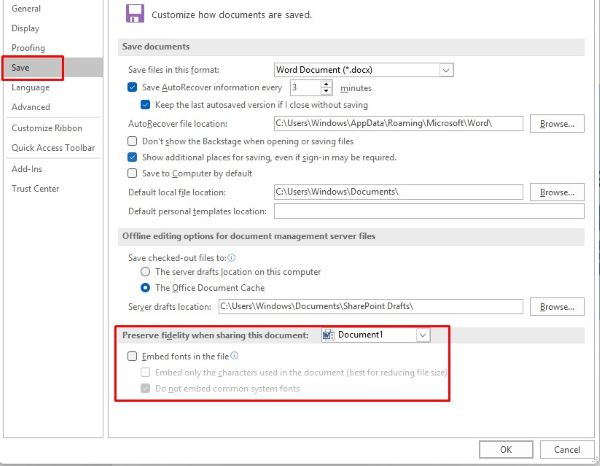Viewport: 600px width, 466px height.
Task: Click the 'Save documents' section heading
Action: point(156,47)
